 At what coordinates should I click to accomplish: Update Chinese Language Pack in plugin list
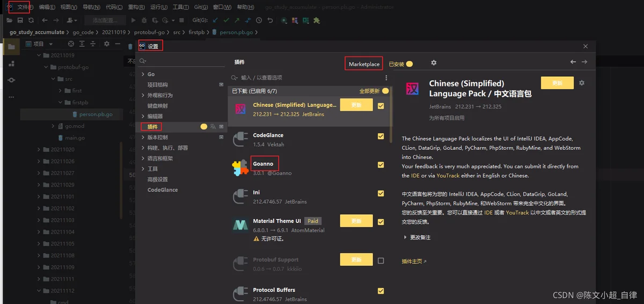tap(356, 105)
